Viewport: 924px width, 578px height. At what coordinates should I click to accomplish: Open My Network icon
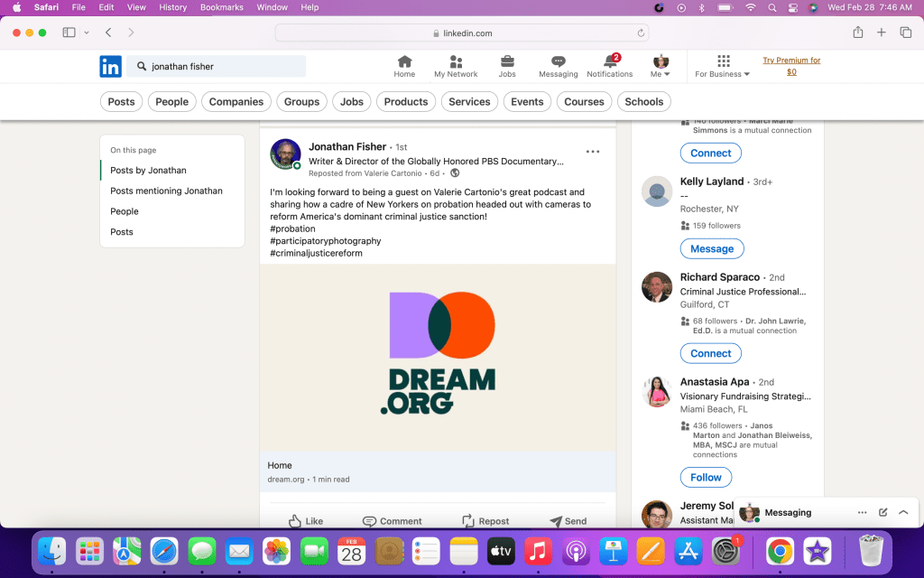456,61
